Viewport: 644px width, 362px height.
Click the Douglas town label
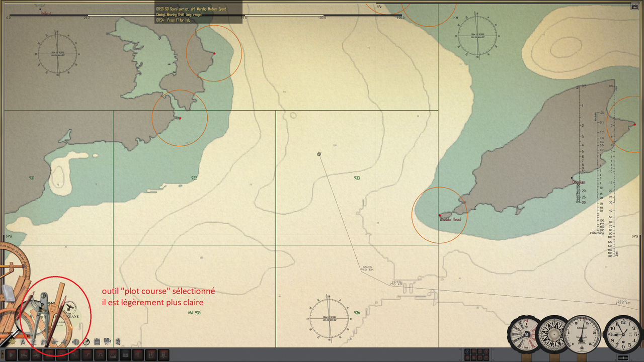tap(579, 182)
